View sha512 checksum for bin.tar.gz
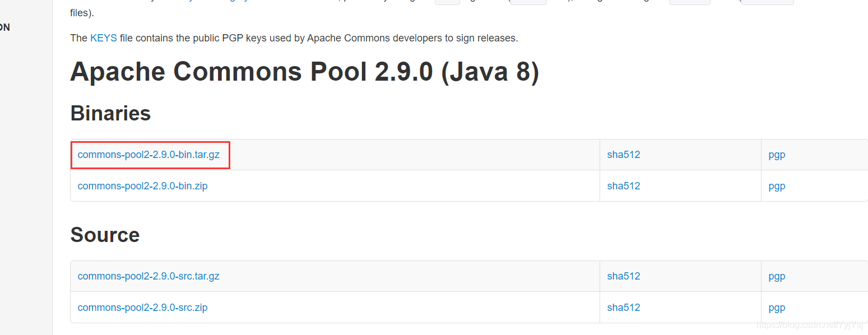 [623, 155]
